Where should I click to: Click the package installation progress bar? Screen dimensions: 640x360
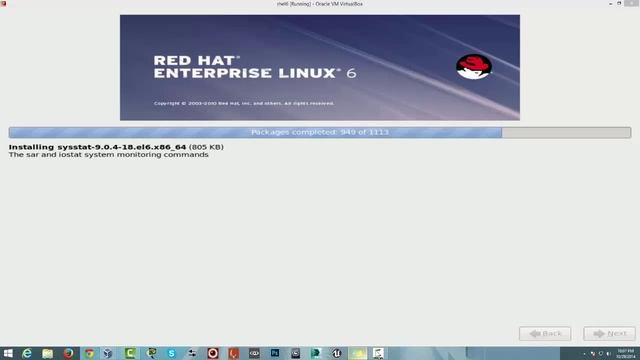click(x=320, y=132)
